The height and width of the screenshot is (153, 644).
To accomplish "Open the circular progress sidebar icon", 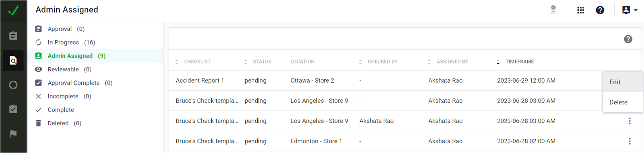I will coord(13,85).
